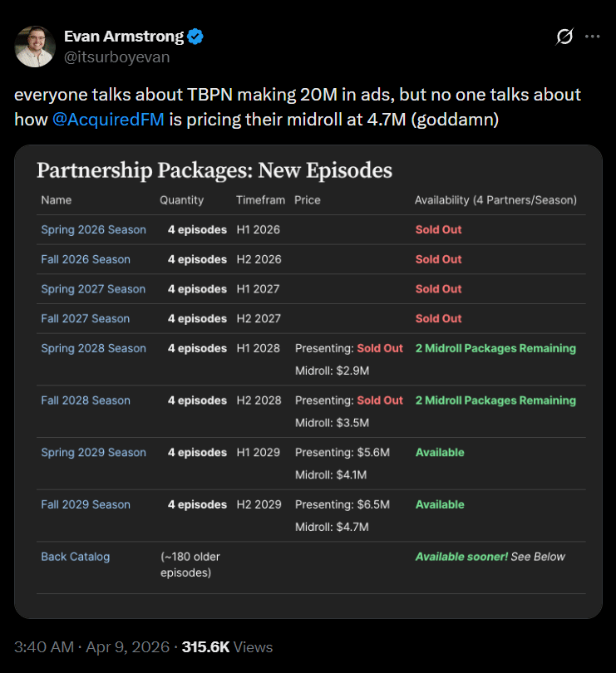Click the Evan Armstrong display name
Viewport: 616px width, 673px height.
125,37
